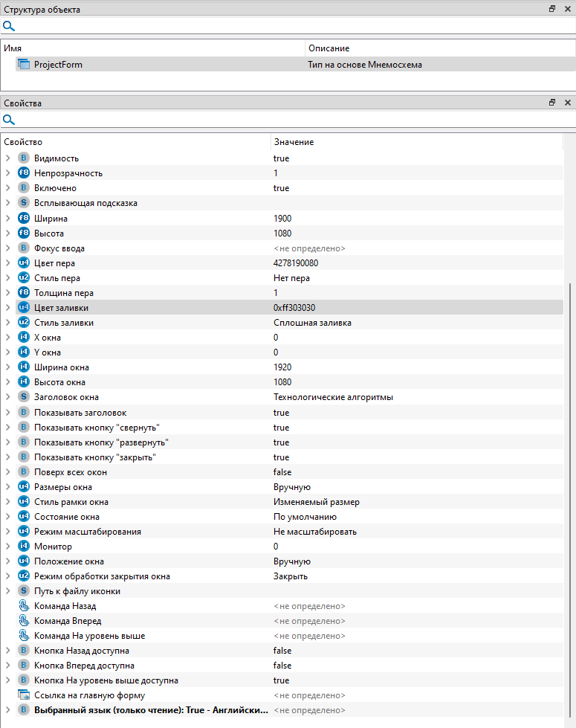Edit the Заголовок окна value Технологические алгоритмы
Image resolution: width=576 pixels, height=728 pixels.
pyautogui.click(x=333, y=397)
